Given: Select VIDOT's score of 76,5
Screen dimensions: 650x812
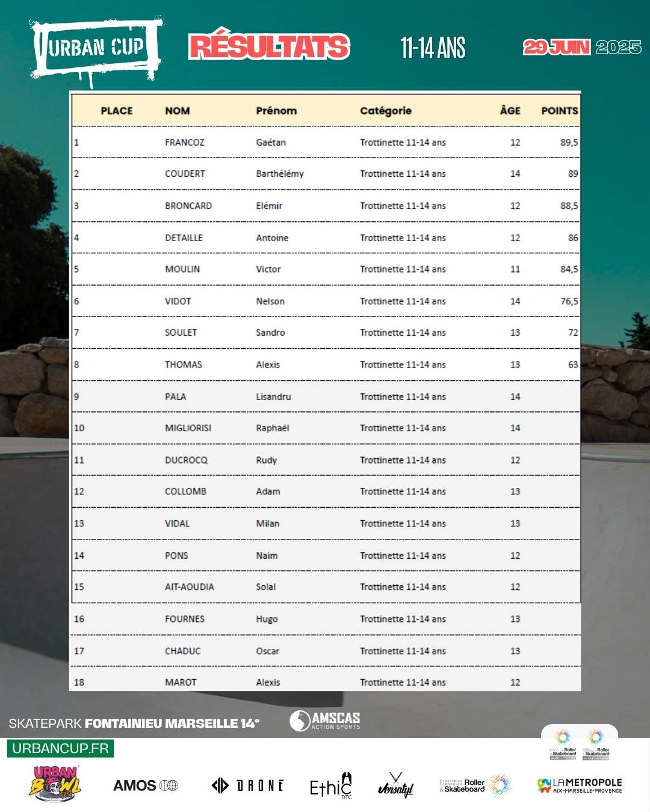Looking at the screenshot, I should pos(569,301).
